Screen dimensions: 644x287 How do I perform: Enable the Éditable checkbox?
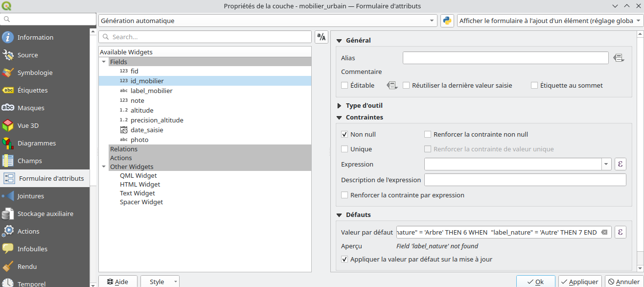click(345, 85)
